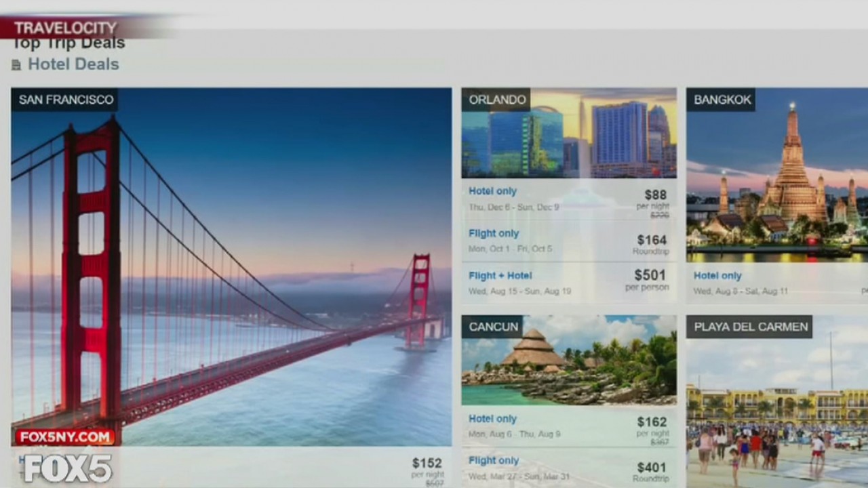Click the $501 per person price
The width and height of the screenshot is (868, 488).
pos(650,275)
